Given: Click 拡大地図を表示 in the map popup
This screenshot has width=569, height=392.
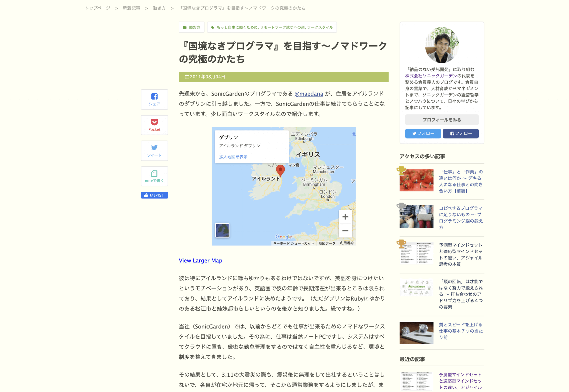Looking at the screenshot, I should [233, 157].
